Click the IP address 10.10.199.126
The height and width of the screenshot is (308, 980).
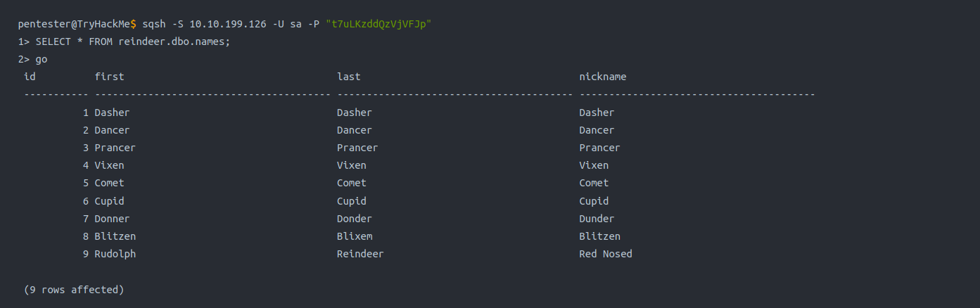pyautogui.click(x=228, y=24)
